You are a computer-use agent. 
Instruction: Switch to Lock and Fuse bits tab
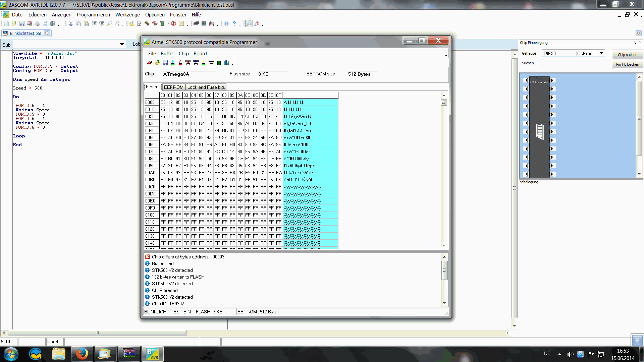pyautogui.click(x=206, y=87)
